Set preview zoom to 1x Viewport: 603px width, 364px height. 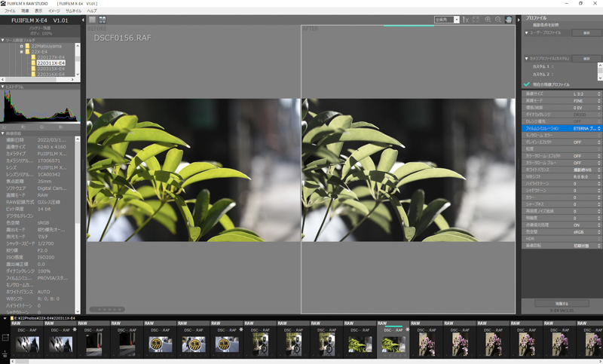[465, 20]
